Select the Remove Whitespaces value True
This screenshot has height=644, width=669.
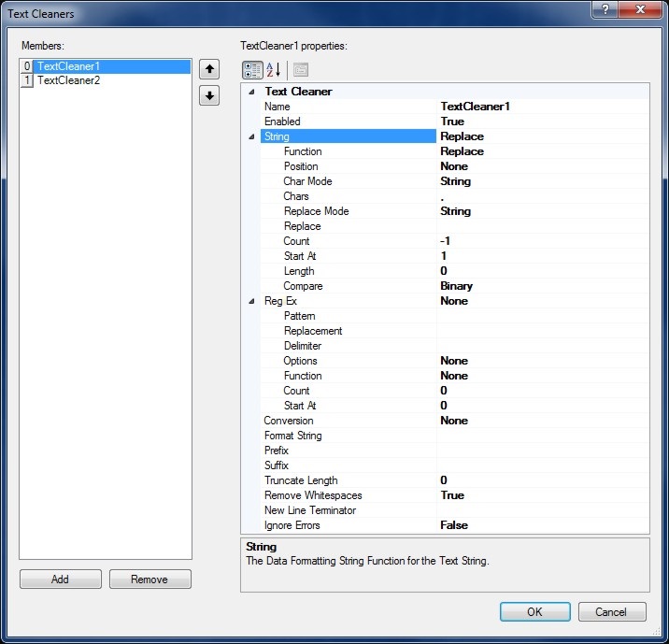[x=452, y=495]
